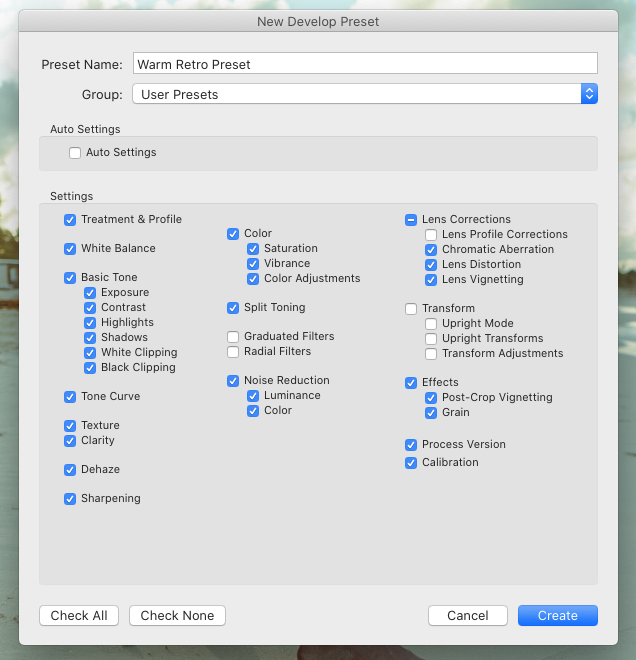Toggle the Calibration checkbox

[x=411, y=463]
